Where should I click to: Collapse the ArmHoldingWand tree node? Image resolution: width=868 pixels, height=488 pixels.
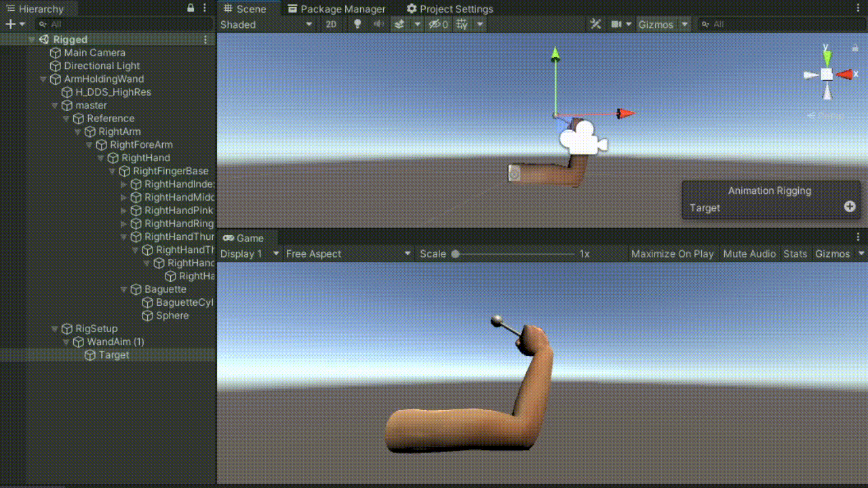pos(43,79)
